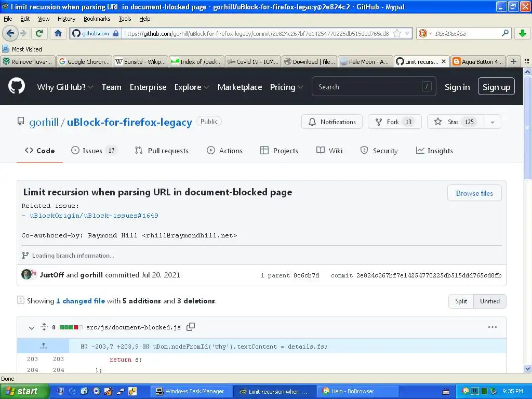
Task: Open parent commit 8c6cb7d
Action: 306,275
